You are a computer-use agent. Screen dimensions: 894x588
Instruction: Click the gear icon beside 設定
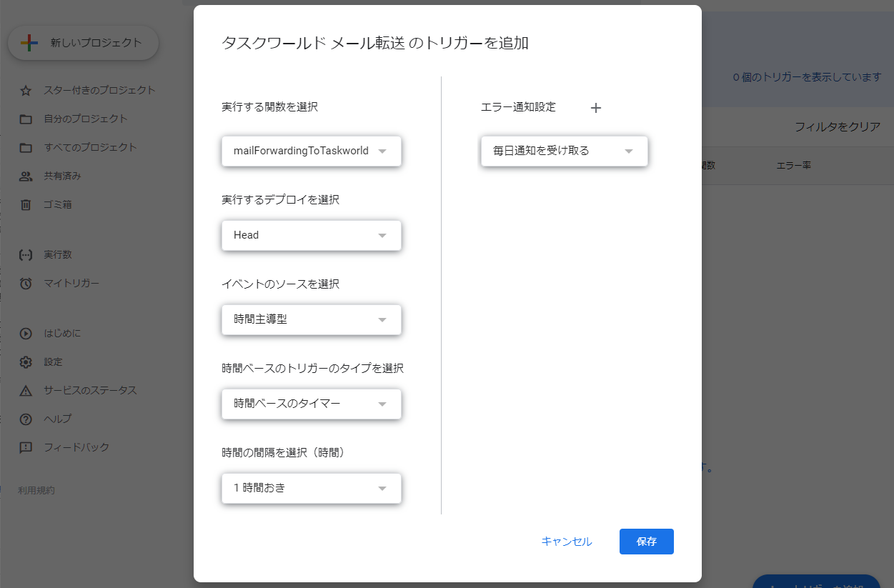(x=26, y=362)
